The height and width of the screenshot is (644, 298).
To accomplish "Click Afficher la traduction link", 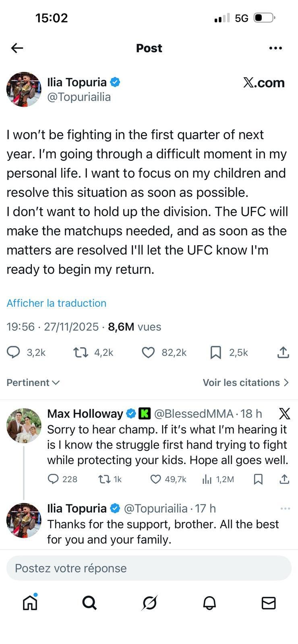I will (56, 303).
